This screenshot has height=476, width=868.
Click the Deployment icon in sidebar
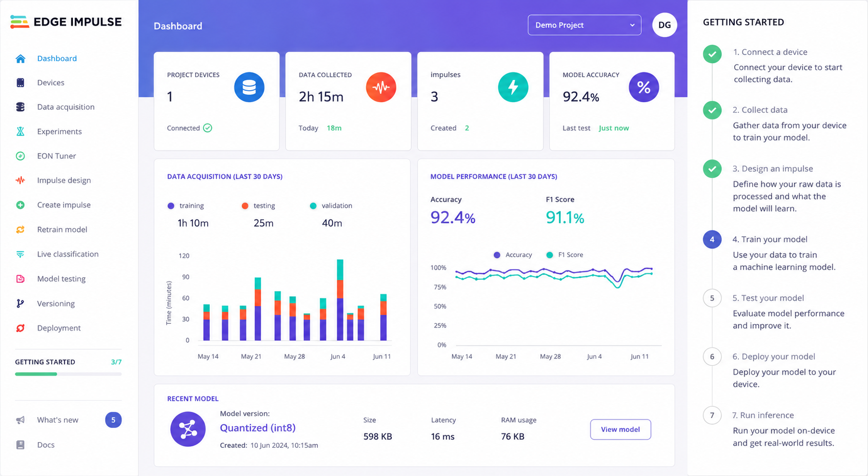click(21, 328)
